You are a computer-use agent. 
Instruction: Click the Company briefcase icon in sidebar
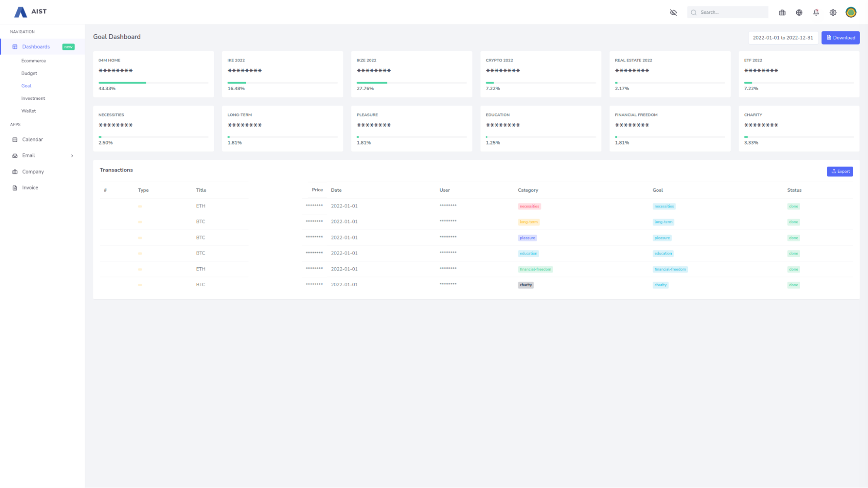15,172
